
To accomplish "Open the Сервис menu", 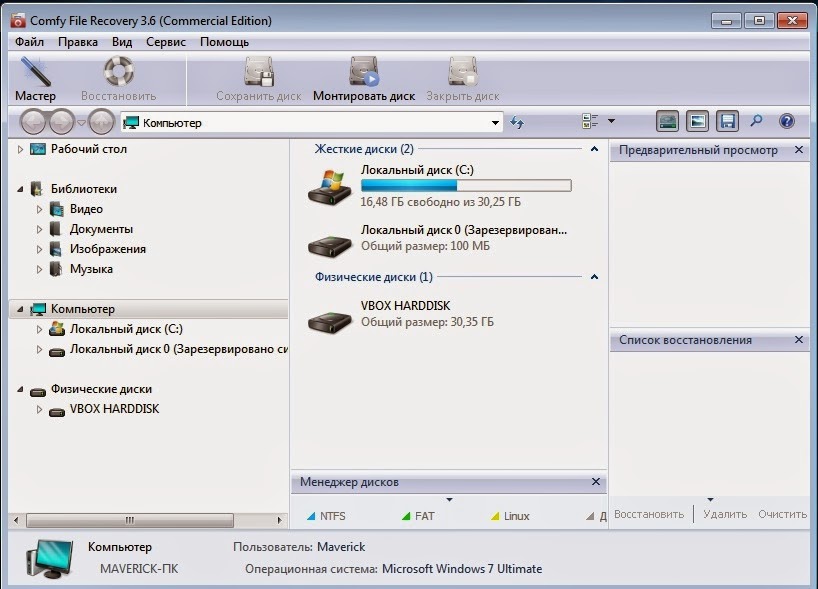I will 166,42.
